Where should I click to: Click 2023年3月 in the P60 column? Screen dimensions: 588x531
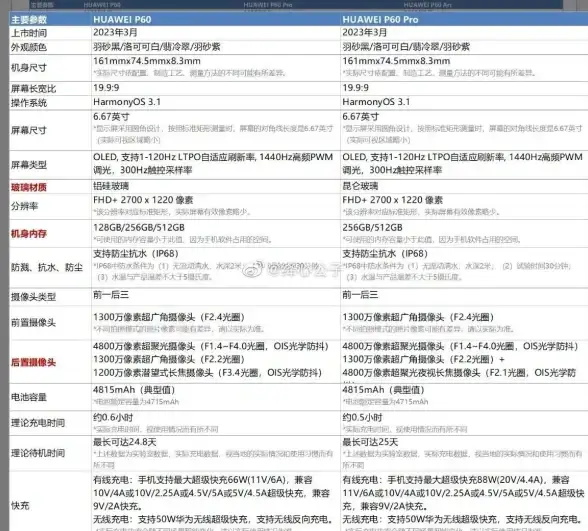tap(115, 33)
